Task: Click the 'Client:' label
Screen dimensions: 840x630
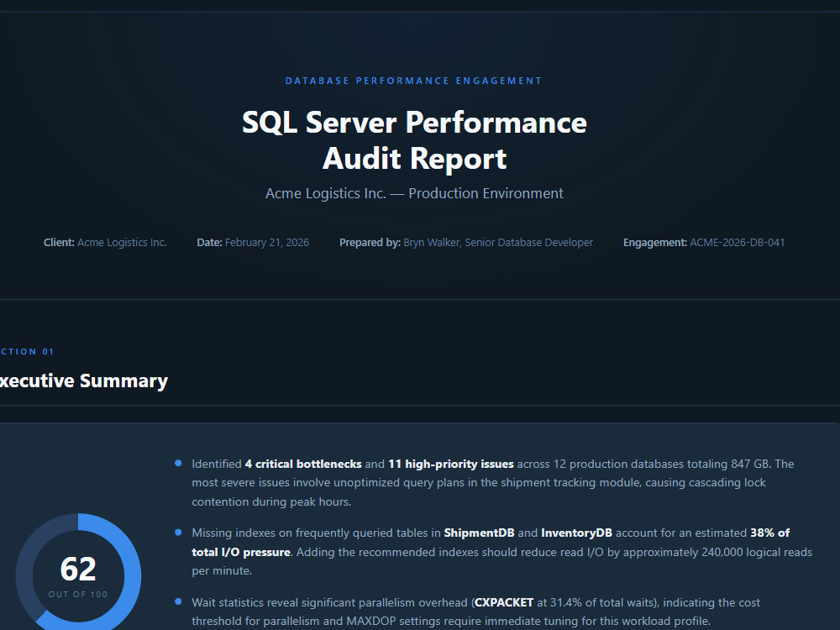Action: tap(59, 243)
